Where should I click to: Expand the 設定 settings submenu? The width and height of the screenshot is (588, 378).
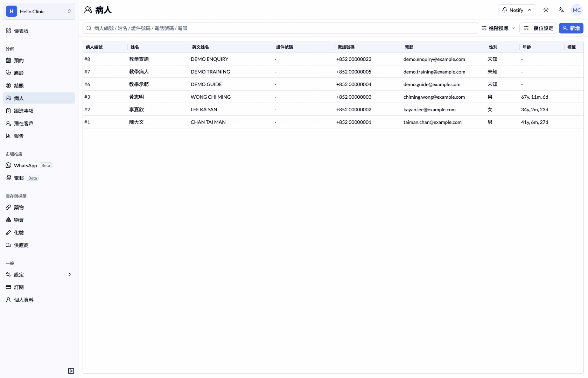tap(39, 275)
